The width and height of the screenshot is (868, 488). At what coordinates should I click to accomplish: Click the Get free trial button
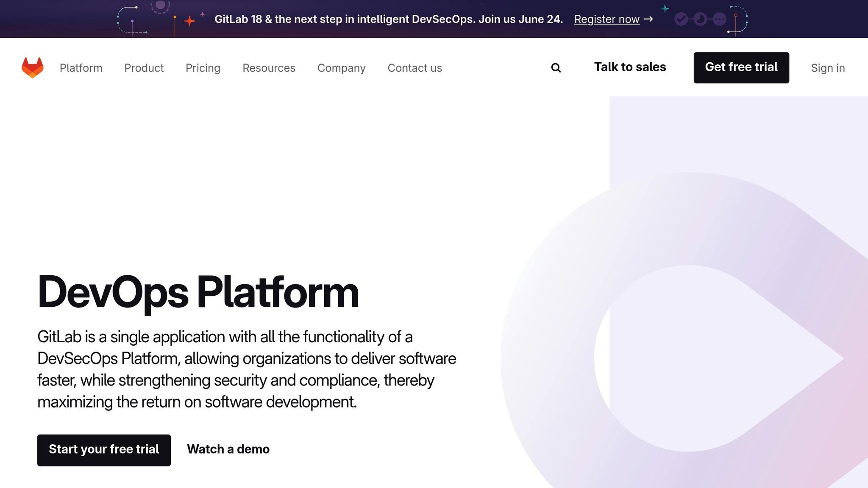tap(741, 68)
